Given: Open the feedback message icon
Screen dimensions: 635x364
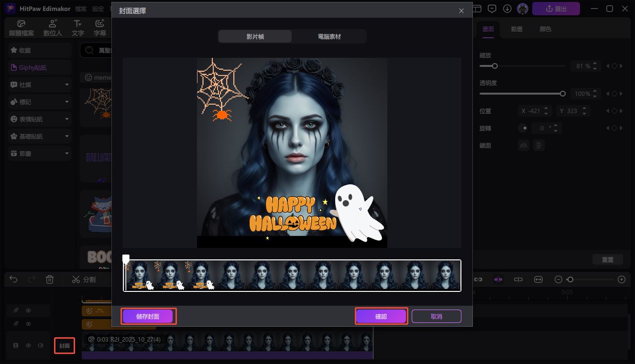Looking at the screenshot, I should point(492,9).
